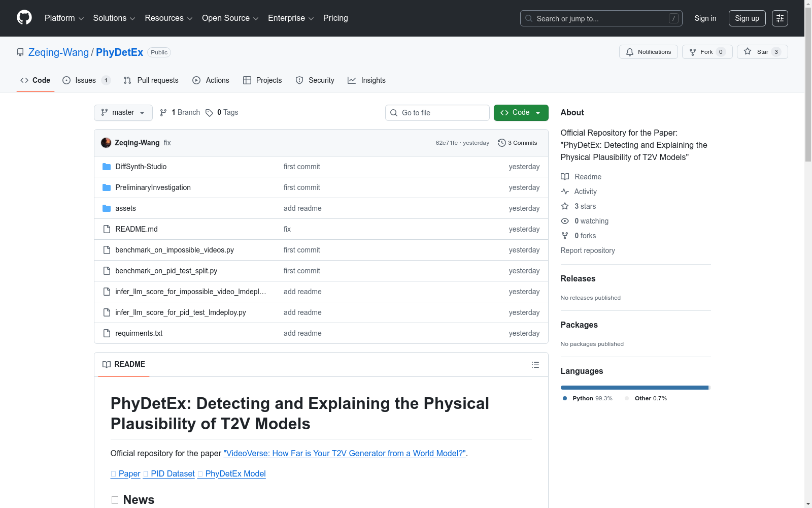View the 0 Tags link
The image size is (812, 508).
click(222, 112)
